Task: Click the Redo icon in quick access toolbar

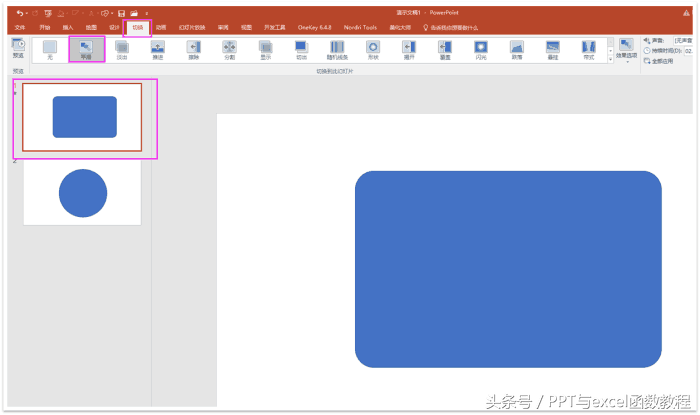Action: pyautogui.click(x=35, y=13)
